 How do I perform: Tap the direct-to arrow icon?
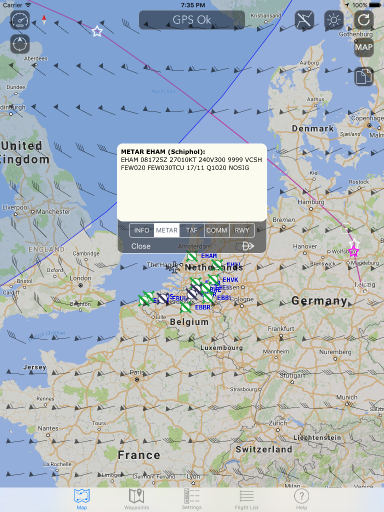coord(248,246)
